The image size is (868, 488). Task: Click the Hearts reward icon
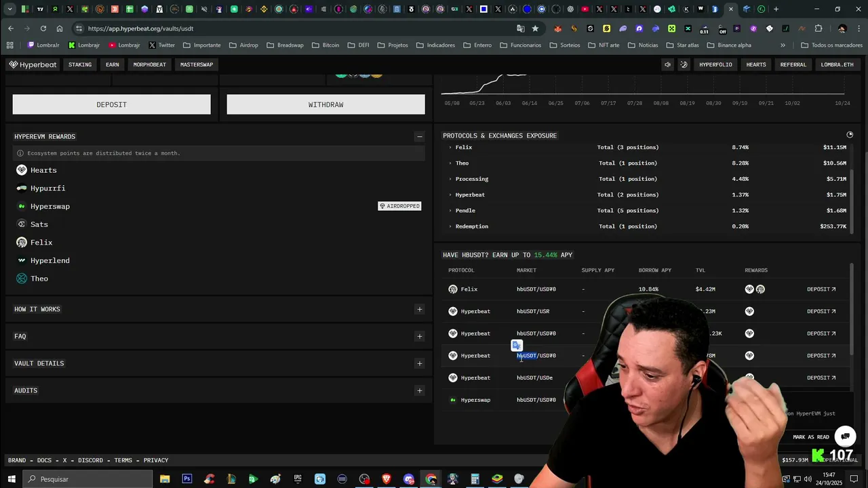pyautogui.click(x=22, y=170)
